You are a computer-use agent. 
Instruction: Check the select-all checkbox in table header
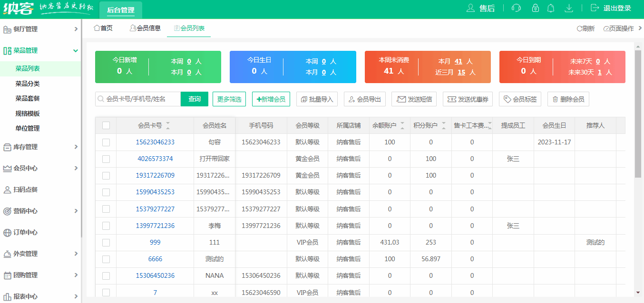tap(106, 125)
